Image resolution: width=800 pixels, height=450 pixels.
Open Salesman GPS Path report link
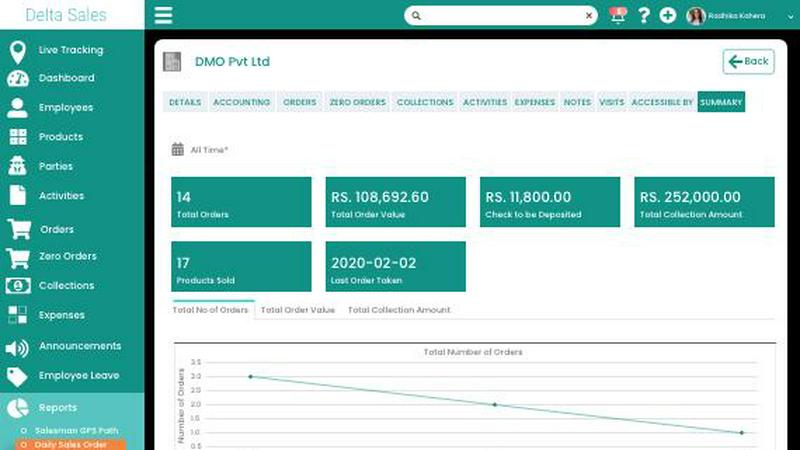point(76,429)
